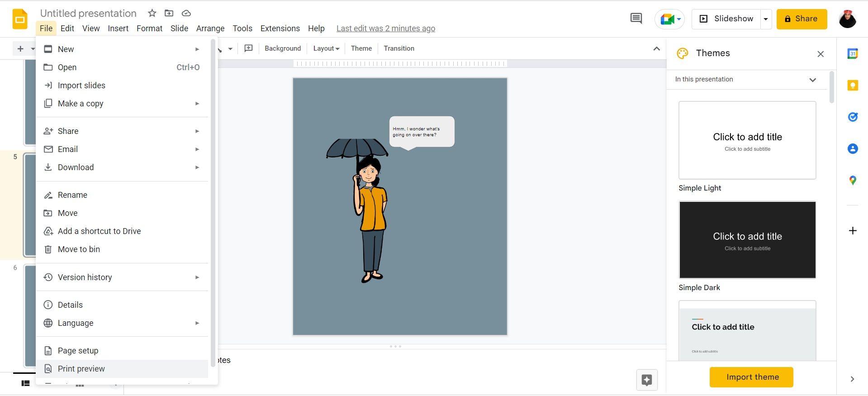
Task: Open Google Calendar side panel
Action: [853, 53]
